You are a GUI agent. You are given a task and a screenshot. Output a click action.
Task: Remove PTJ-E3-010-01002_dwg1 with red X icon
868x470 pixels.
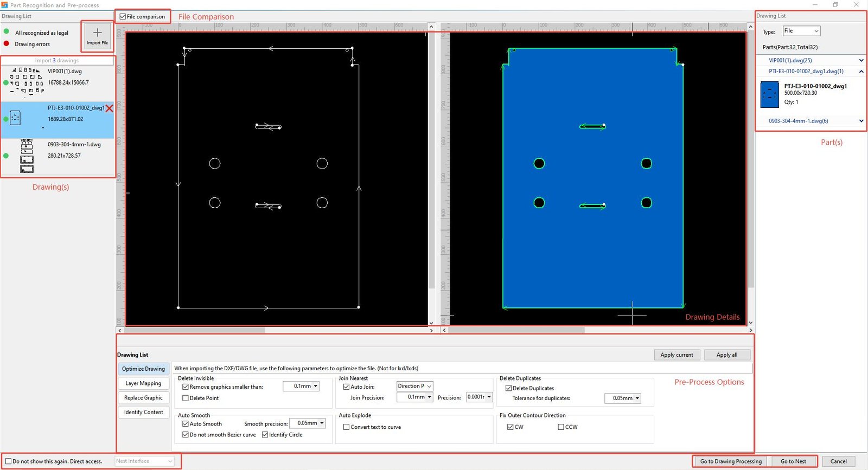(109, 108)
